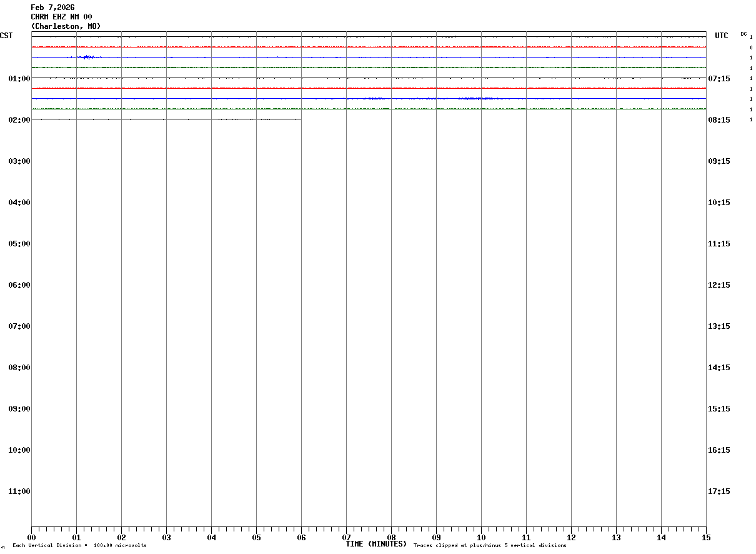Click the '10:15' UTC hour label

[x=719, y=202]
